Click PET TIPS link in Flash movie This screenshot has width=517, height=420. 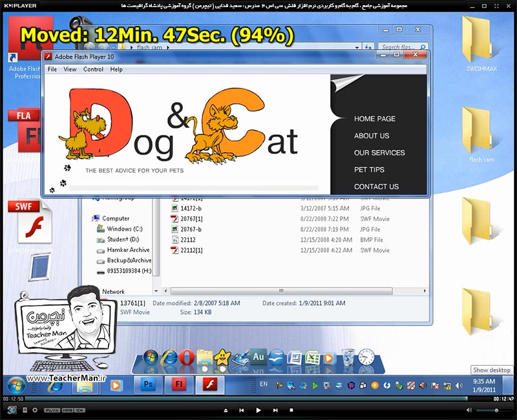tap(369, 170)
